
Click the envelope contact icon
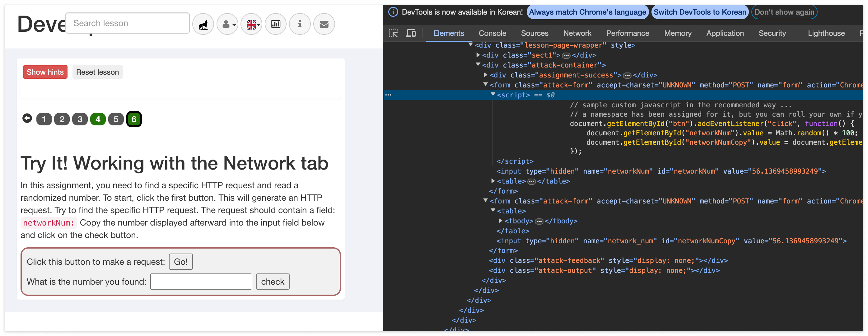click(x=324, y=24)
